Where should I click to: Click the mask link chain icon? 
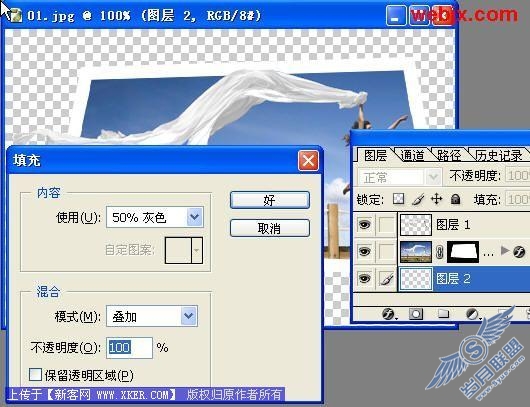point(439,252)
